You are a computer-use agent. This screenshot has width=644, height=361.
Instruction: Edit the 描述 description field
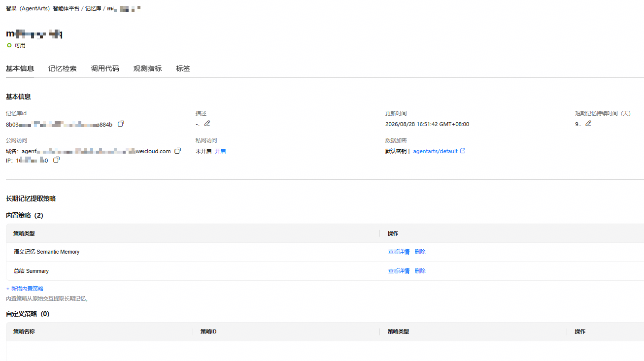pos(207,123)
